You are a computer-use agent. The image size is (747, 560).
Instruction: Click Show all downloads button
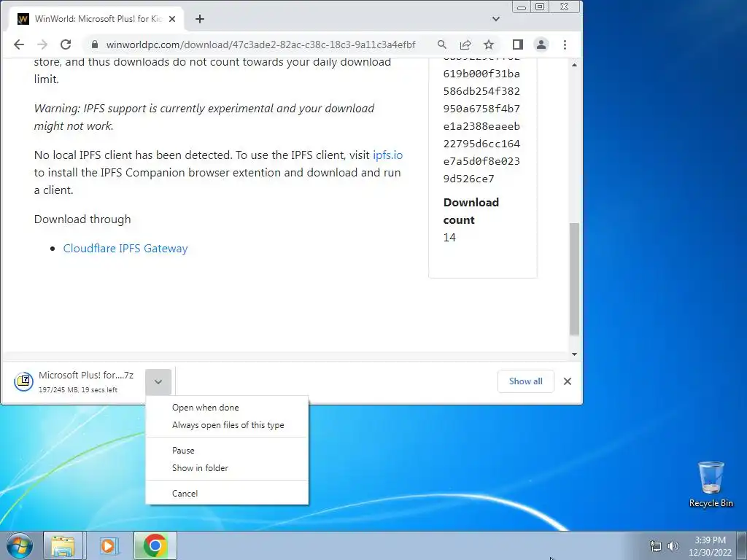525,381
